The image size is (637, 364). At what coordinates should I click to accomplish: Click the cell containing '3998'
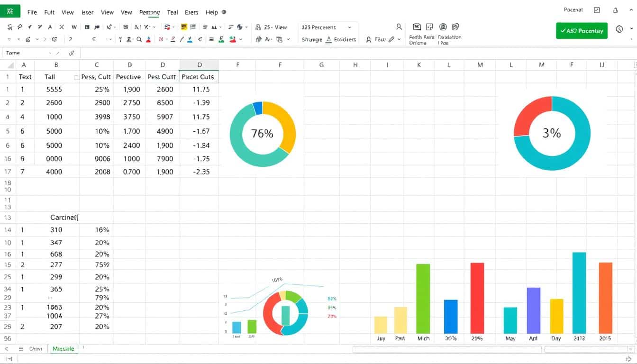96,117
